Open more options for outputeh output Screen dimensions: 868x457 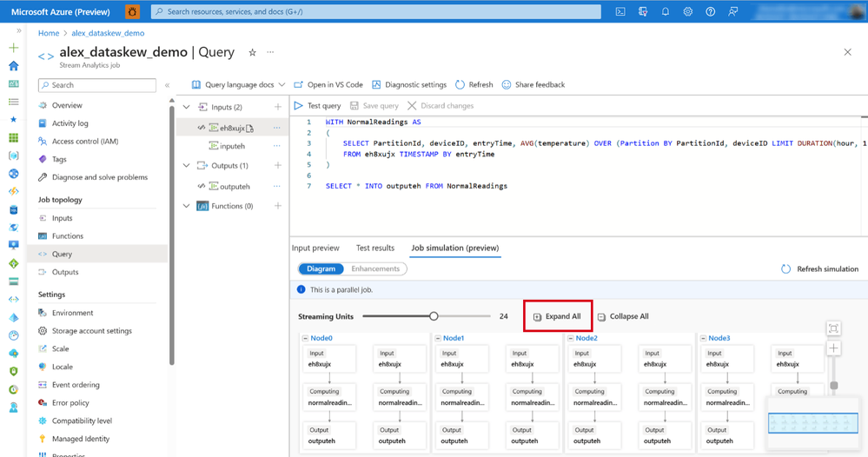click(277, 187)
